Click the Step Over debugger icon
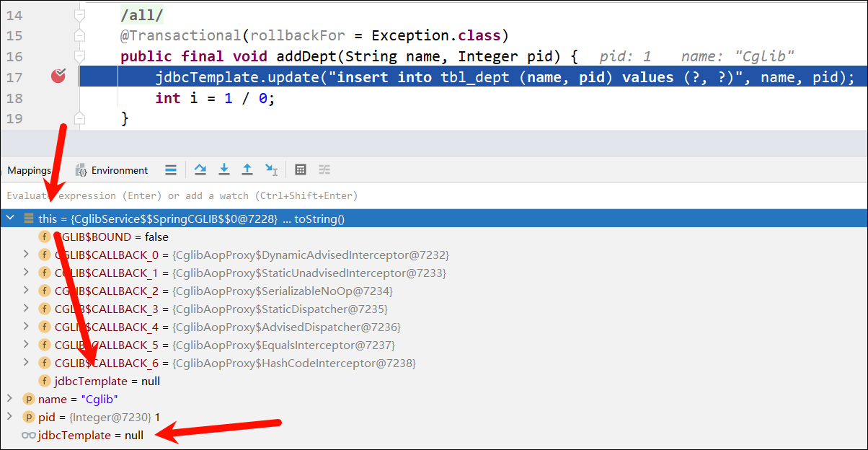 pyautogui.click(x=200, y=169)
